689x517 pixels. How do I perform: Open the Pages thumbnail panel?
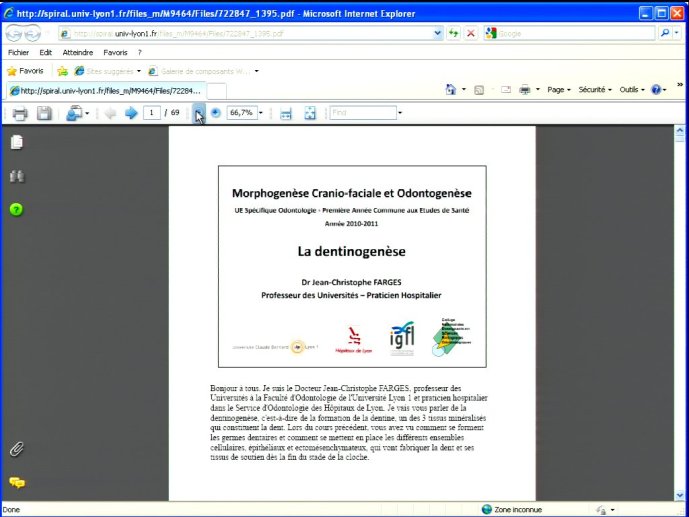point(17,142)
